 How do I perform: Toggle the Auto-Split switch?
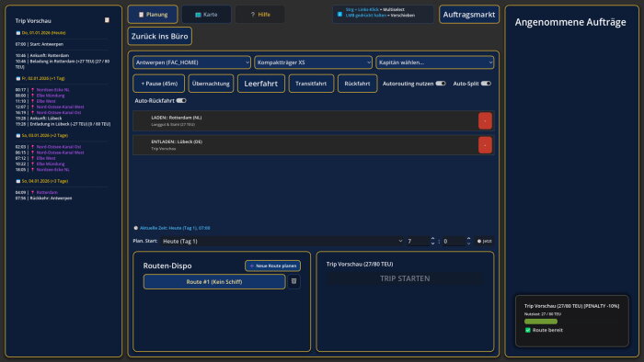486,84
